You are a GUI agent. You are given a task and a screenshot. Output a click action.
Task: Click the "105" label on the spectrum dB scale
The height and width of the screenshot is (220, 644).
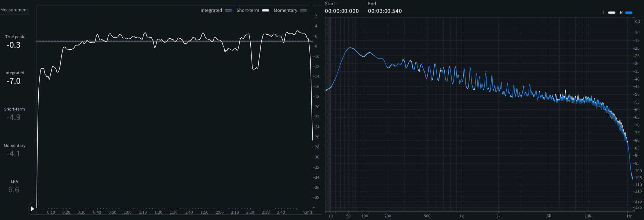638,178
